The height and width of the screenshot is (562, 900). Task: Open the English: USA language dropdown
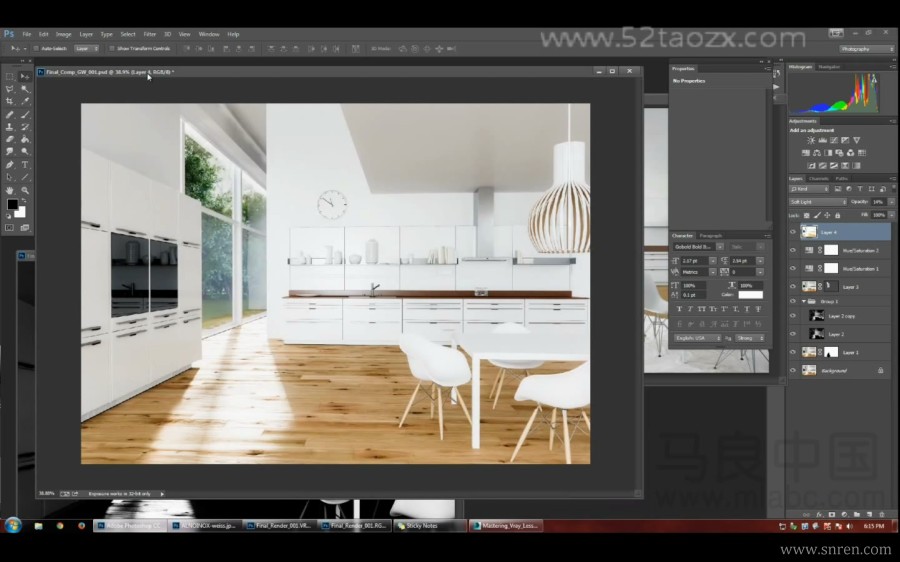pyautogui.click(x=697, y=338)
